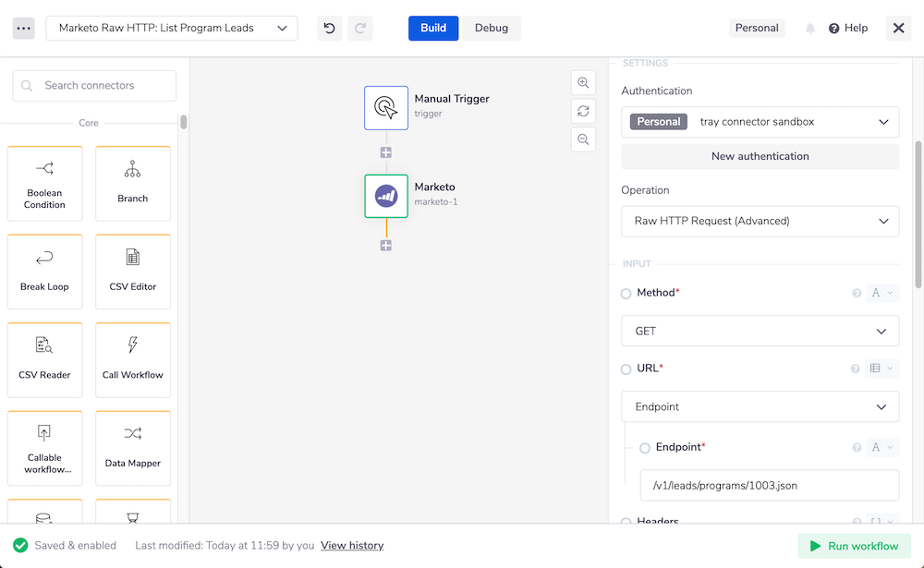Click the marketo-1 step name
This screenshot has height=568, width=924.
click(x=436, y=202)
